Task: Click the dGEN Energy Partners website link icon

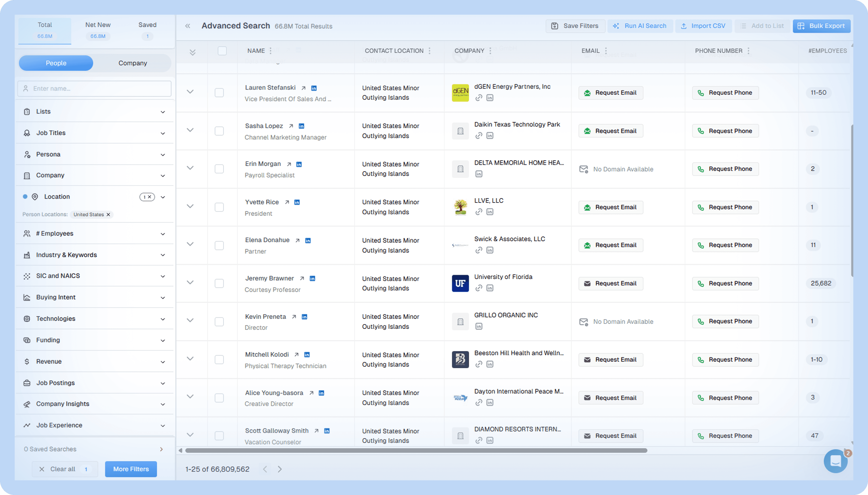Action: point(478,97)
